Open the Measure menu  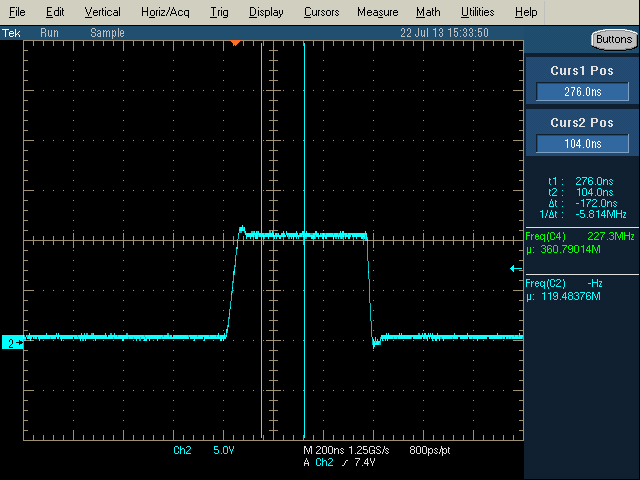coord(378,12)
